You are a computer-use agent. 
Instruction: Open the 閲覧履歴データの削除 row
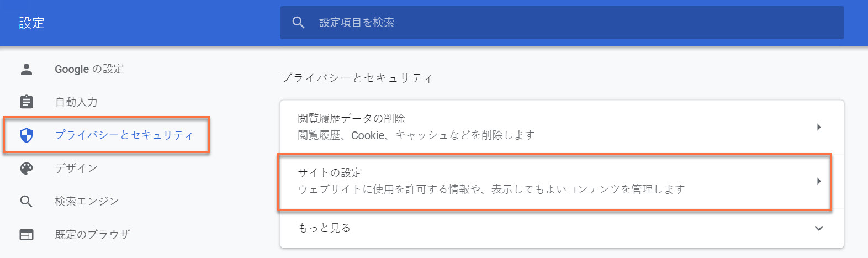(562, 127)
